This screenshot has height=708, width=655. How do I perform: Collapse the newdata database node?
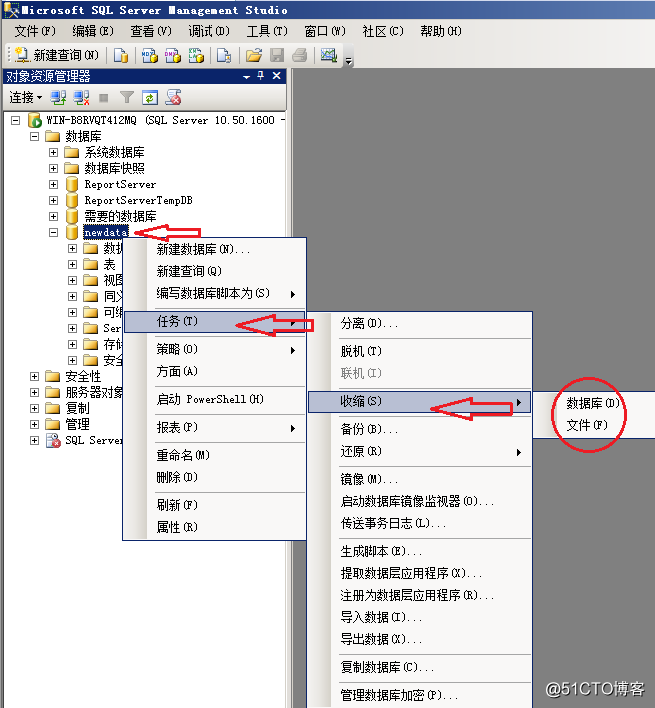point(53,233)
